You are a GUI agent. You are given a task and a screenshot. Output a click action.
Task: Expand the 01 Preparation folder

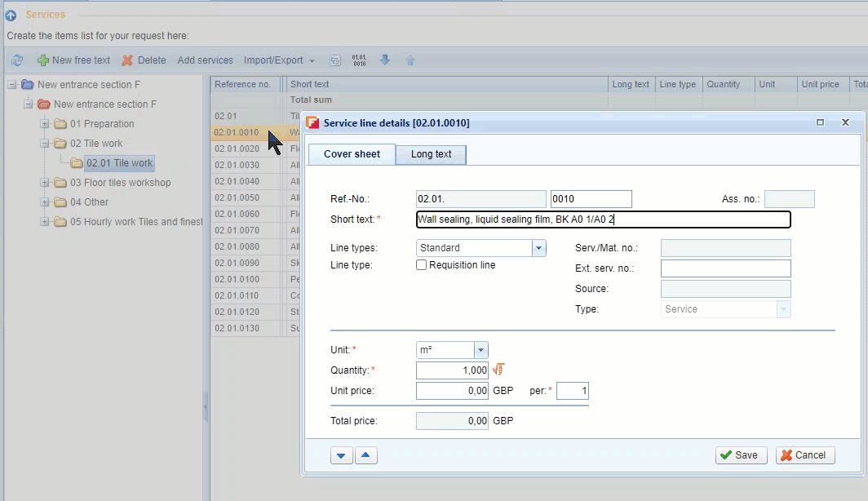(x=45, y=124)
